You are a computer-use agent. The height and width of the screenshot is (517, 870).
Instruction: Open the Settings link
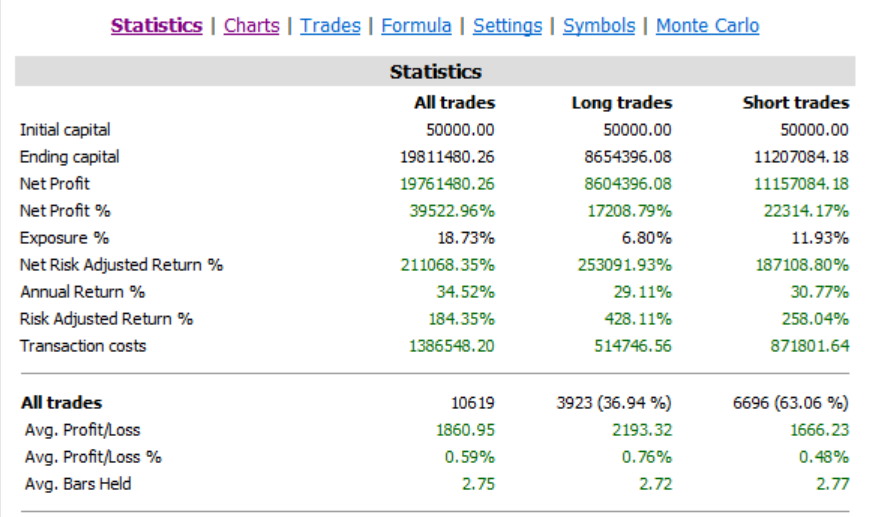point(507,26)
